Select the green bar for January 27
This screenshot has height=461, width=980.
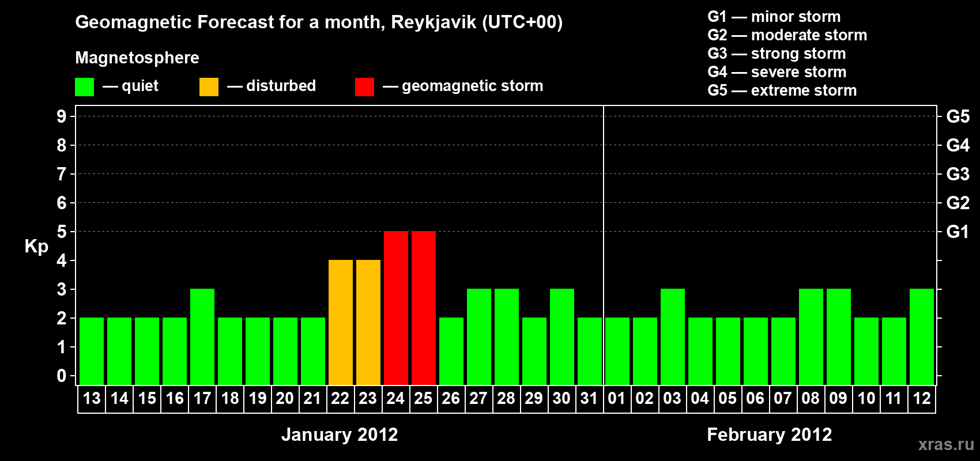click(479, 337)
